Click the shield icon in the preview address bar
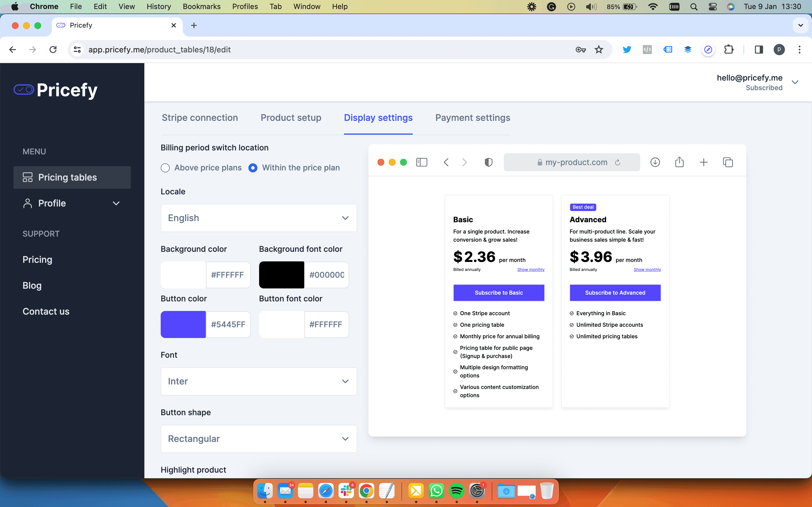 [489, 162]
